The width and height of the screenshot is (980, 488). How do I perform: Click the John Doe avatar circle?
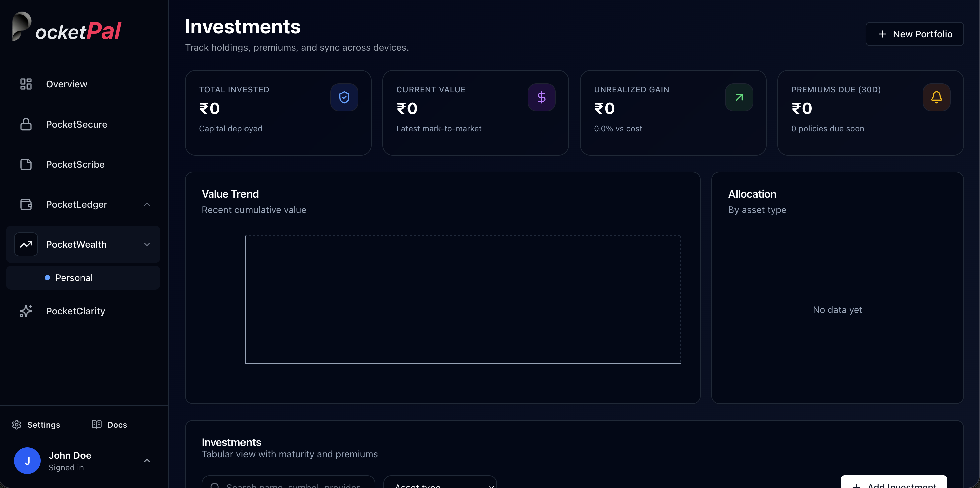tap(27, 461)
